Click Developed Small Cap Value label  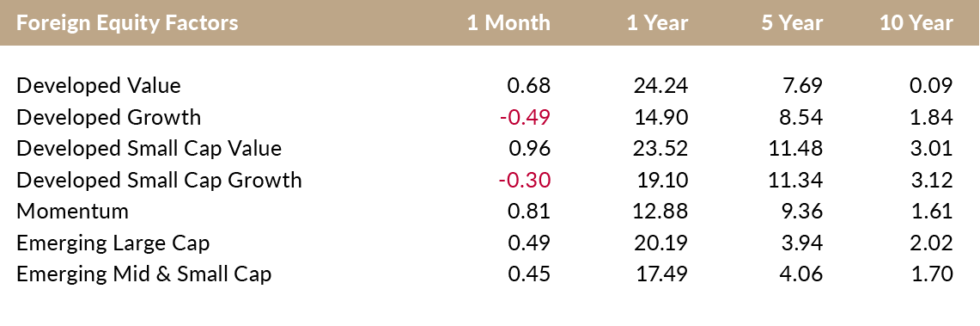tap(149, 148)
